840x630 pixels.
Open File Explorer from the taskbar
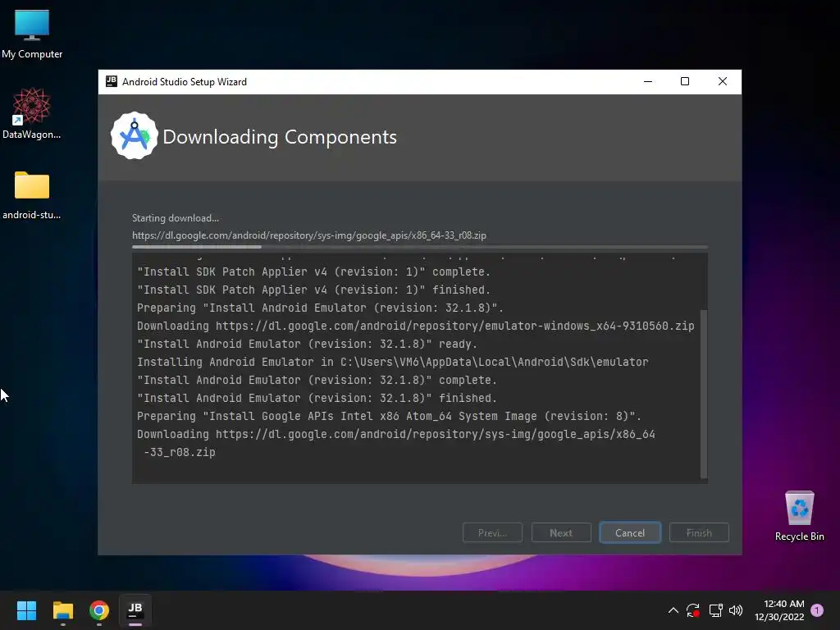[x=62, y=610]
